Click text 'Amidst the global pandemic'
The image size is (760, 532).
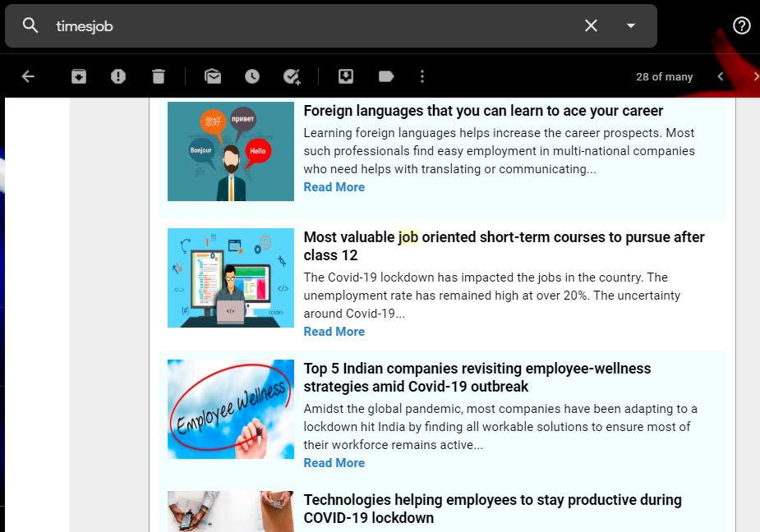pyautogui.click(x=383, y=409)
